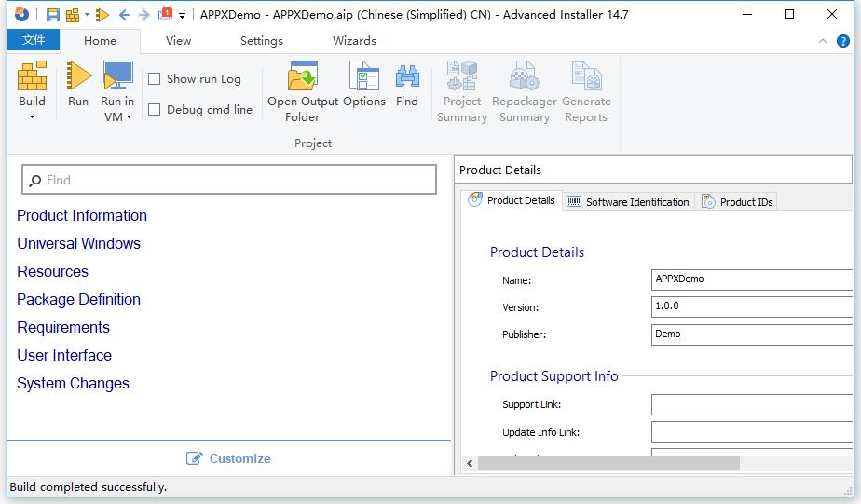This screenshot has height=504, width=861.
Task: Click the Update Info Link input field
Action: pyautogui.click(x=752, y=432)
